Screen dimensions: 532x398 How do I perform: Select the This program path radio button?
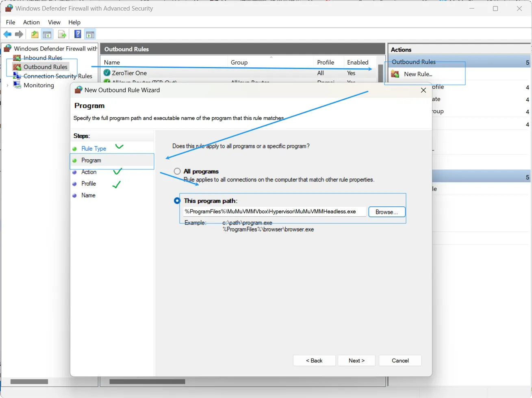pos(177,201)
